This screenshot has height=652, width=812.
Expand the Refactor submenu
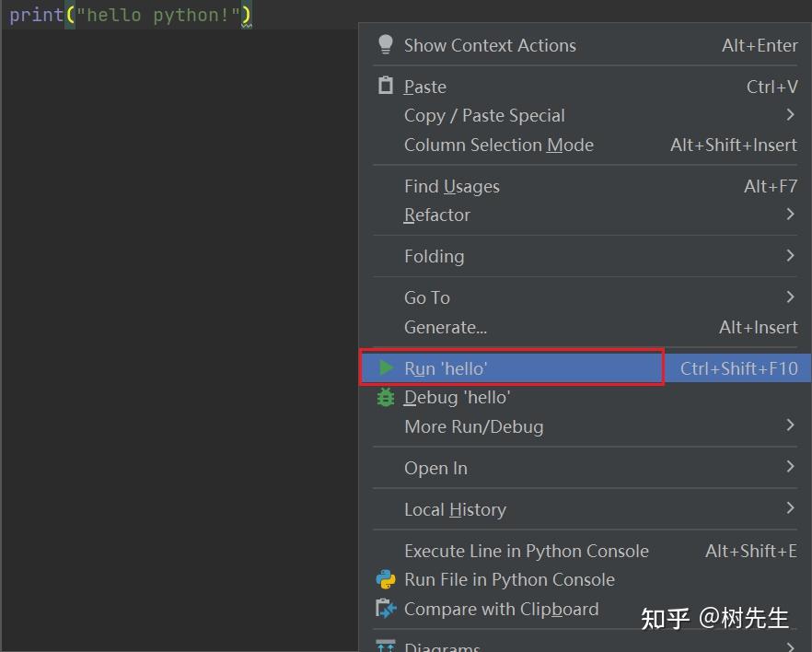point(436,215)
